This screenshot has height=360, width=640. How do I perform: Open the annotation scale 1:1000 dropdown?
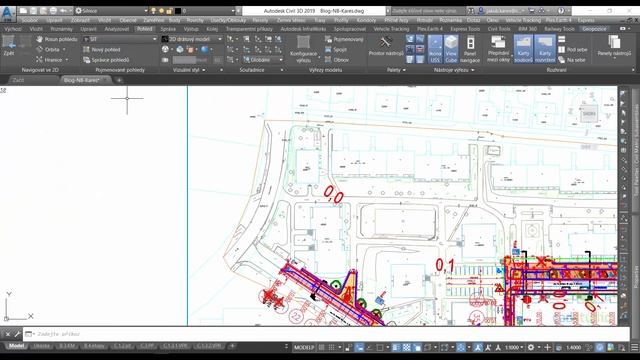(x=514, y=347)
